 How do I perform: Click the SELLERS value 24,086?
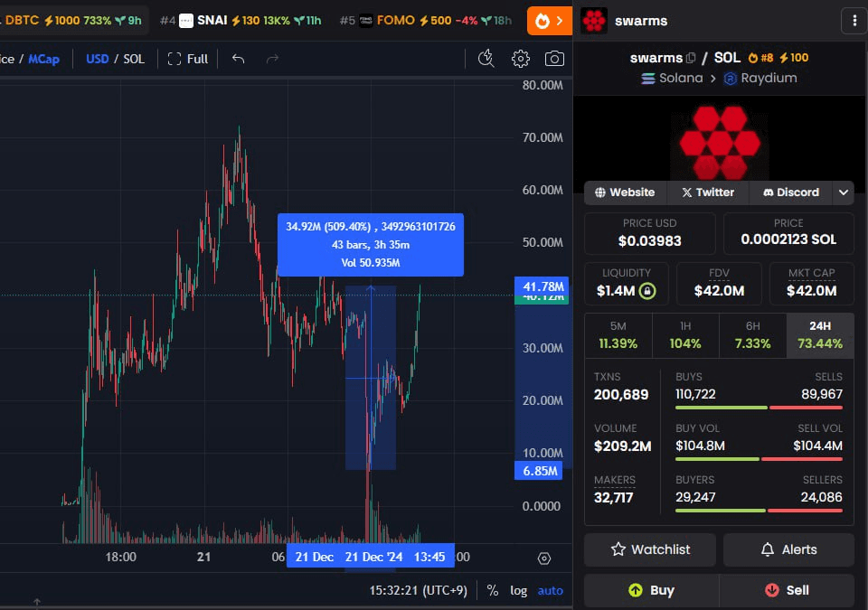coord(822,498)
